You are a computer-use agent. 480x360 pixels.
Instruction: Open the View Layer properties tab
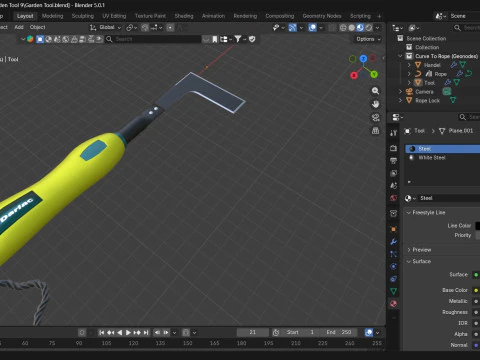click(393, 173)
